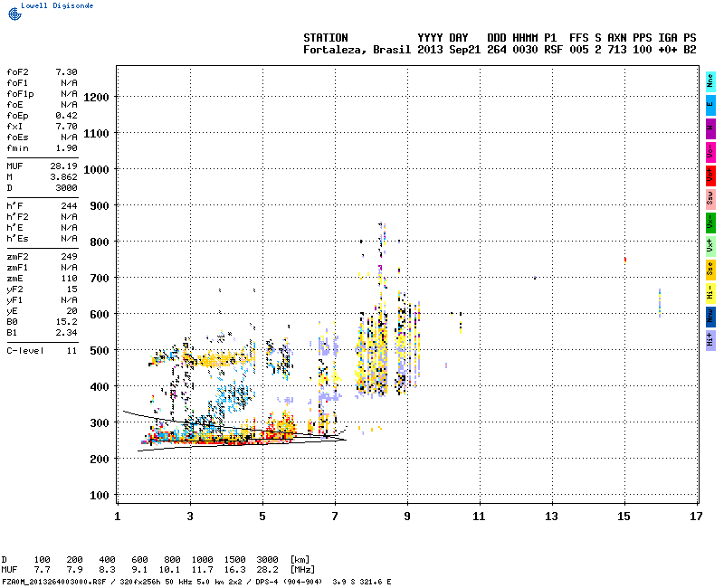The width and height of the screenshot is (724, 588).
Task: Click the footer [MHz] unit label
Action: [x=302, y=570]
